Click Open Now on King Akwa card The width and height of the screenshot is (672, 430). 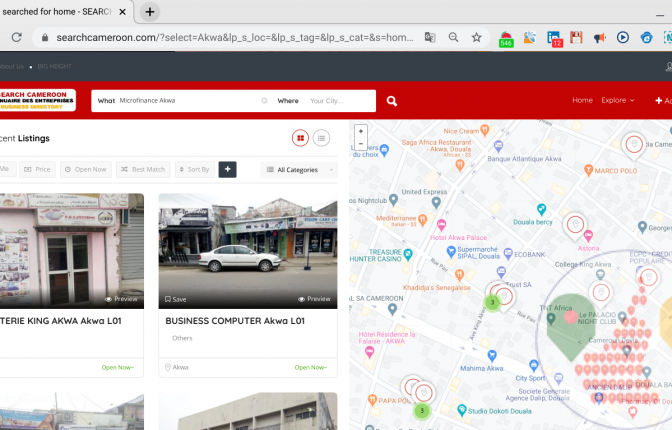click(118, 367)
